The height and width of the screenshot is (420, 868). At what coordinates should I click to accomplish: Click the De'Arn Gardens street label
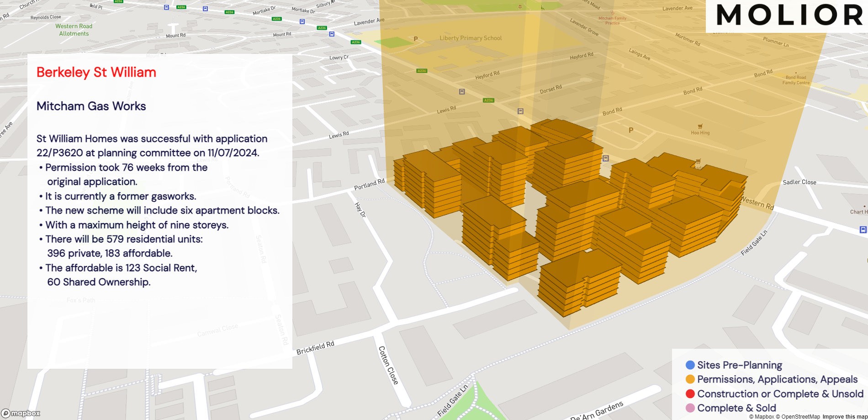[x=597, y=411]
